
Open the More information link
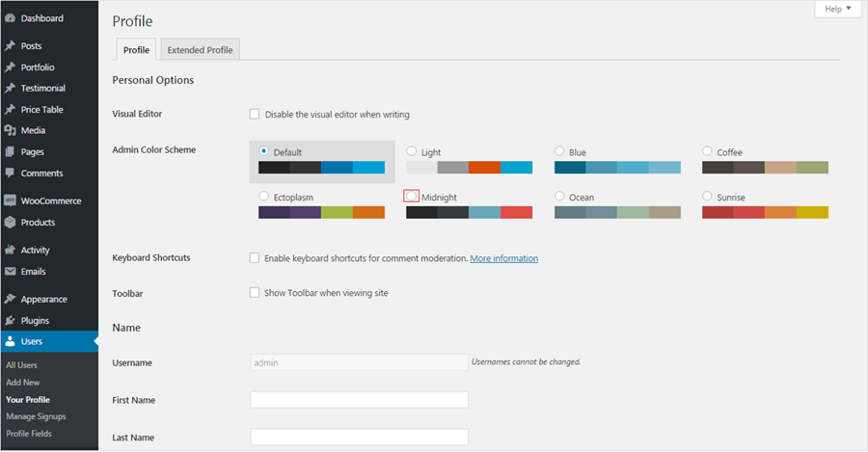(x=503, y=258)
